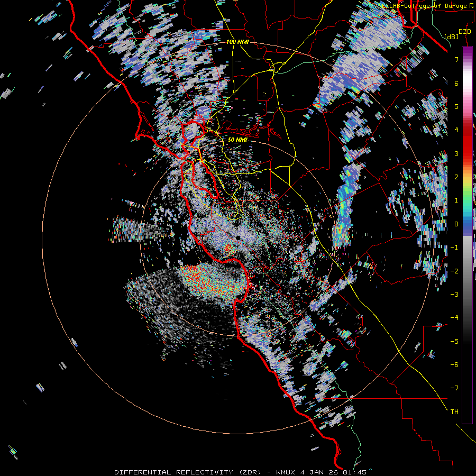Click the black radar site dot at center
Screen dimensions: 476x476
coord(238,237)
